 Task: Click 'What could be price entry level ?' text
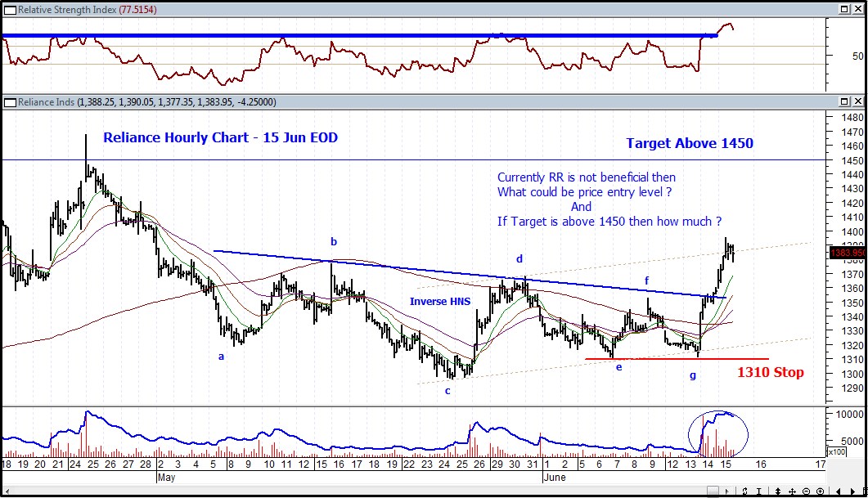pyautogui.click(x=585, y=192)
